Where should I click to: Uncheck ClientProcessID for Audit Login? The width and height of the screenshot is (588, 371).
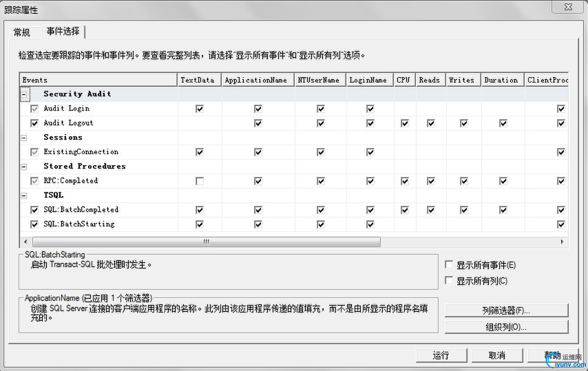pyautogui.click(x=561, y=109)
